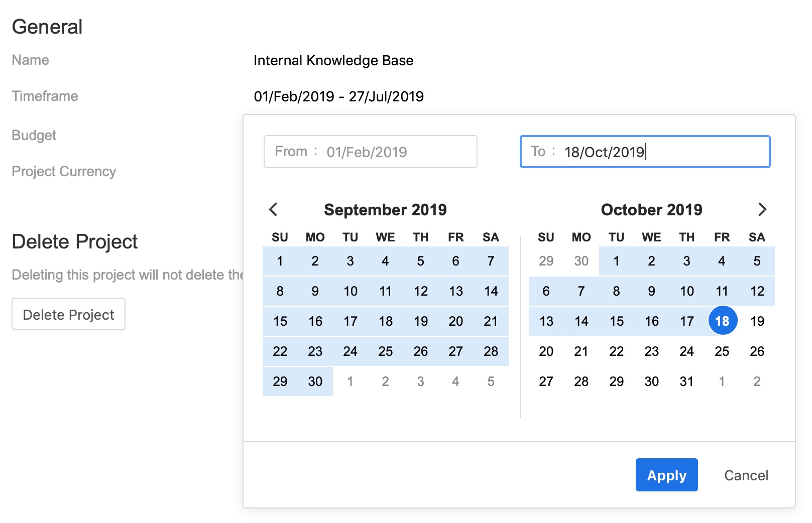This screenshot has width=812, height=523.
Task: Select October 18 highlighted date
Action: pyautogui.click(x=722, y=321)
